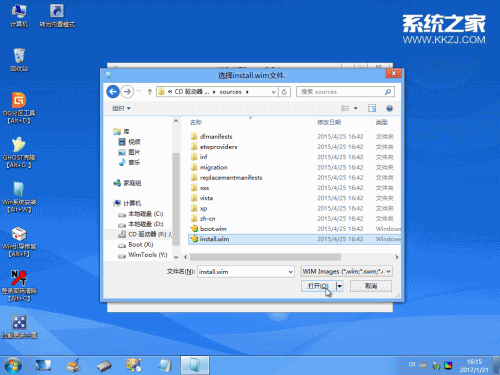Click the Windows Start orb
Image resolution: width=500 pixels, height=375 pixels.
pyautogui.click(x=13, y=365)
